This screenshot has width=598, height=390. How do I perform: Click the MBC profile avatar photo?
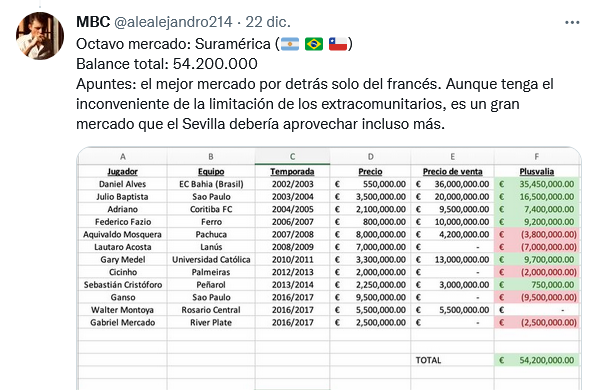point(40,36)
